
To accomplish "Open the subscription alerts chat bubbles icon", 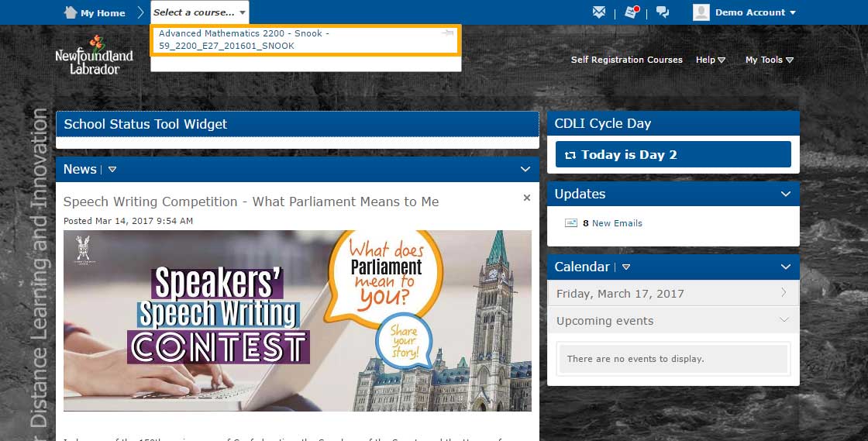I will 663,12.
